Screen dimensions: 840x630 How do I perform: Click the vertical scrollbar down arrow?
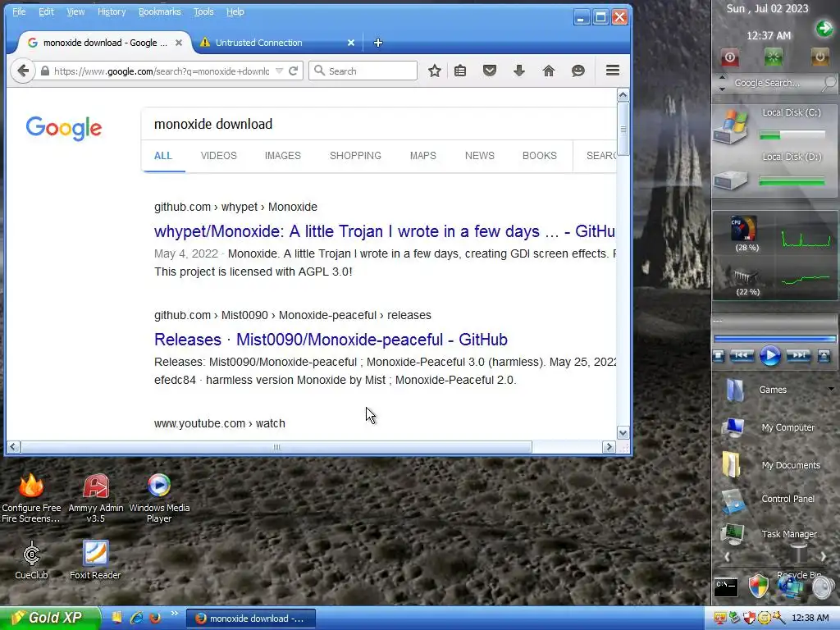[623, 432]
